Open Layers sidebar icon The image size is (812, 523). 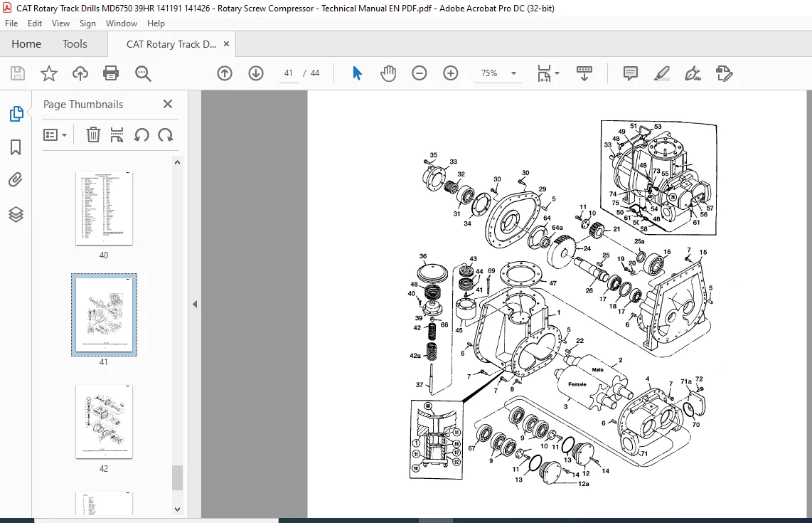click(16, 214)
